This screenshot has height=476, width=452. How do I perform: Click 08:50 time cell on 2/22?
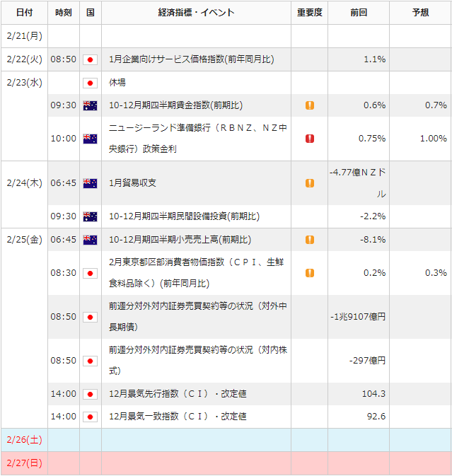tap(64, 59)
